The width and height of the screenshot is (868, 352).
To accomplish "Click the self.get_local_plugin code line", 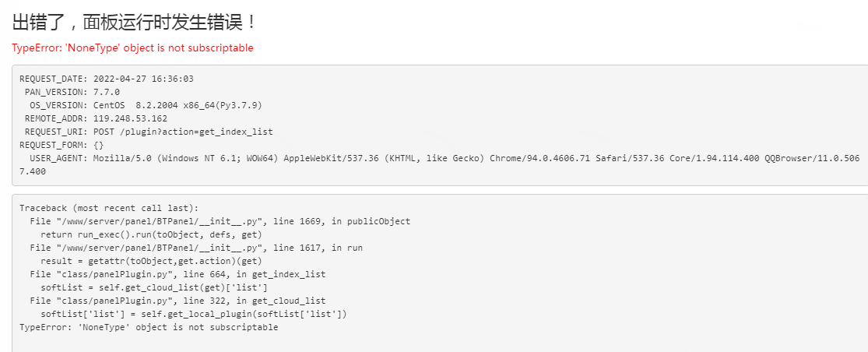I will click(194, 315).
